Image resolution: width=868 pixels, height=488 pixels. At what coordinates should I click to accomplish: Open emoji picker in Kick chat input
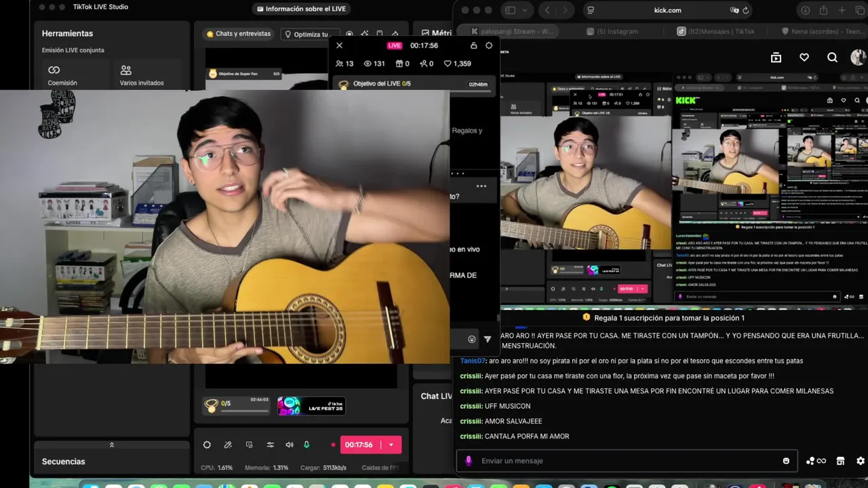(x=787, y=461)
